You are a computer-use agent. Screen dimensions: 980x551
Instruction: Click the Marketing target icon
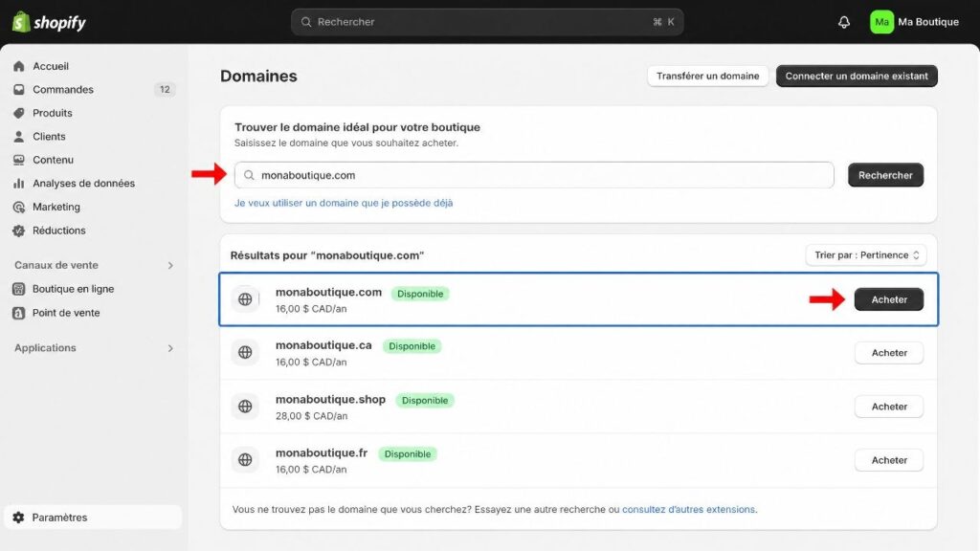pyautogui.click(x=19, y=207)
